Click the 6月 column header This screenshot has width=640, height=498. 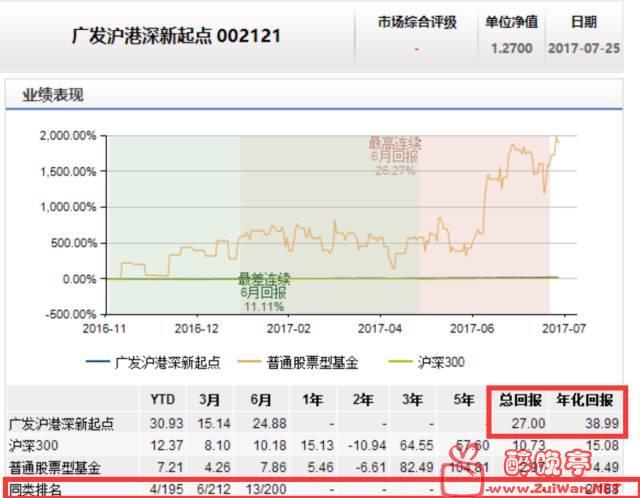261,399
